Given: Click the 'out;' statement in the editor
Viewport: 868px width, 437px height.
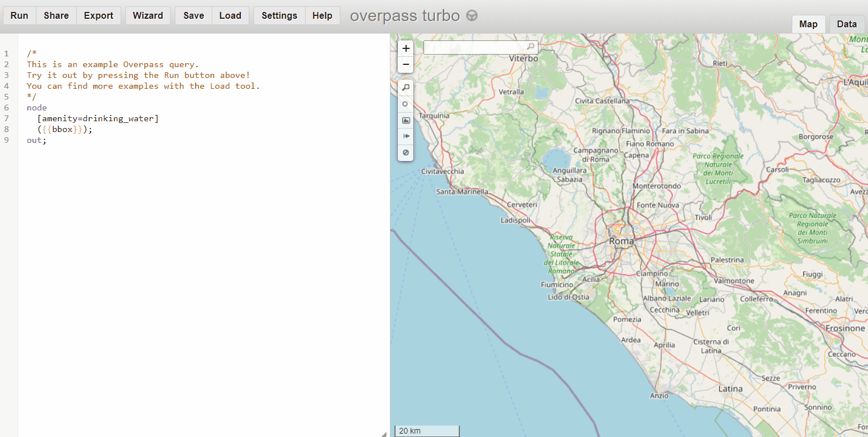Looking at the screenshot, I should [37, 140].
